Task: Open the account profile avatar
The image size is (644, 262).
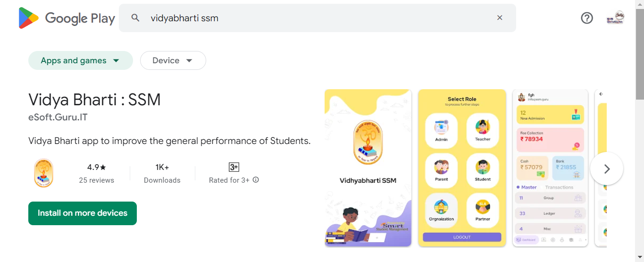Action: click(615, 18)
